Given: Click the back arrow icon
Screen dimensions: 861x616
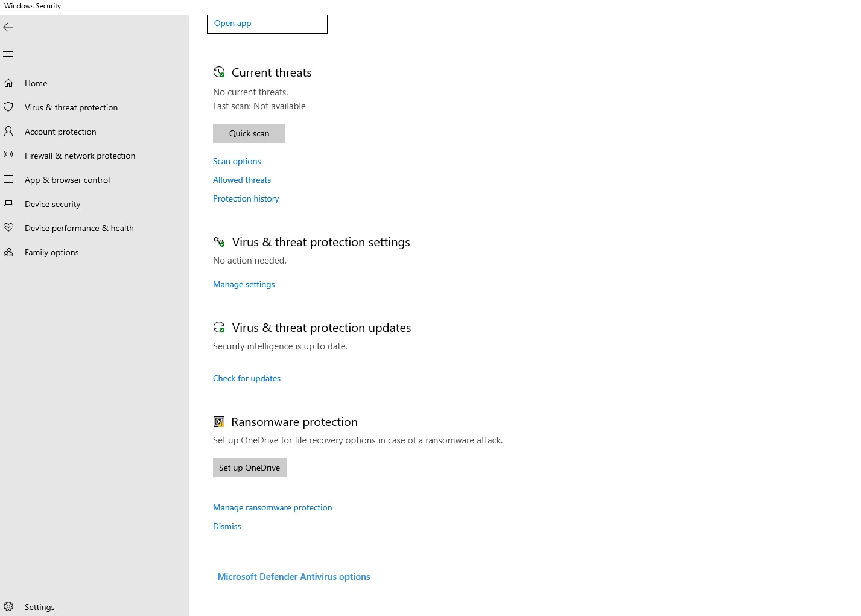Looking at the screenshot, I should click(8, 27).
